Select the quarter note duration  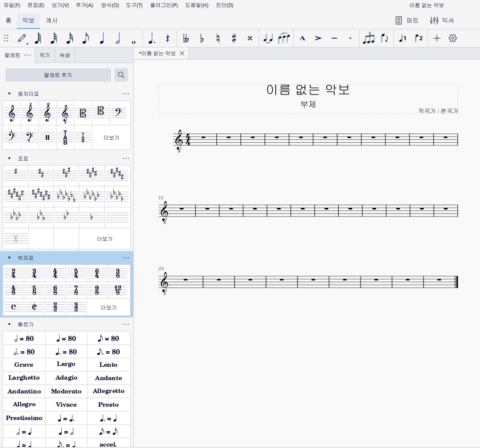click(102, 38)
